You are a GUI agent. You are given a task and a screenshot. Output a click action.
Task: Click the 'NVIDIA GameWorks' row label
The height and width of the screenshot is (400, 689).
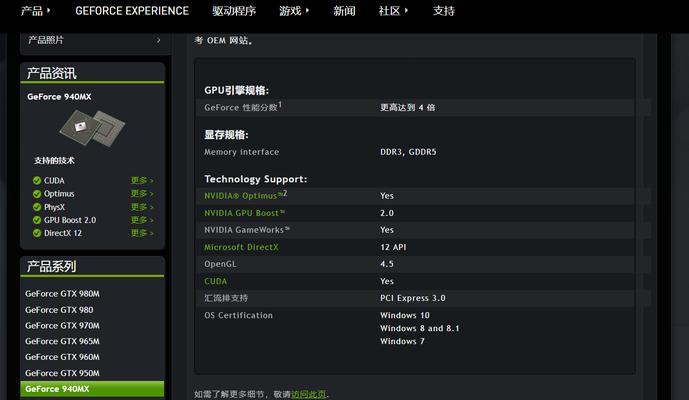[x=247, y=230]
